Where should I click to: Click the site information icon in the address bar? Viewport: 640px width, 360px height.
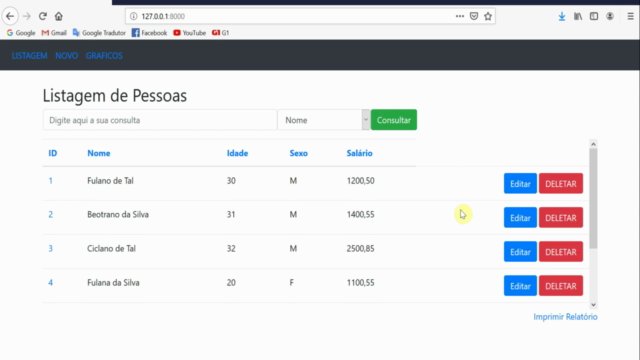pyautogui.click(x=133, y=16)
